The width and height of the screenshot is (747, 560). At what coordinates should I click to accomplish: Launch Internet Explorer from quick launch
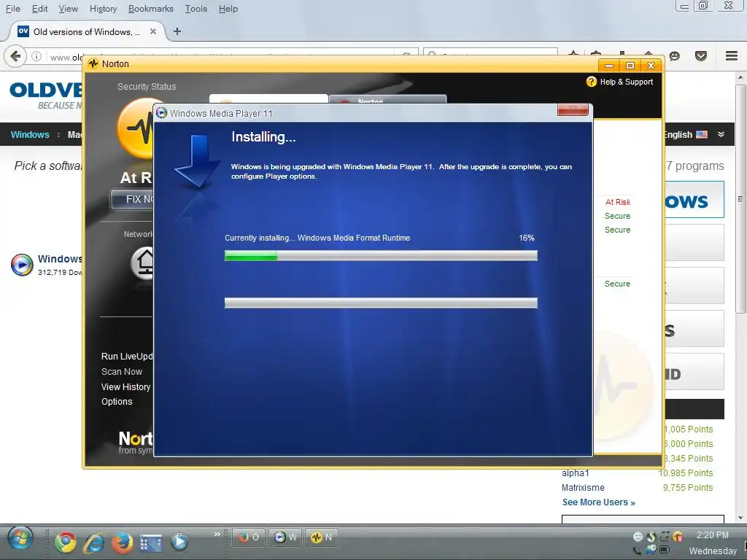click(94, 542)
